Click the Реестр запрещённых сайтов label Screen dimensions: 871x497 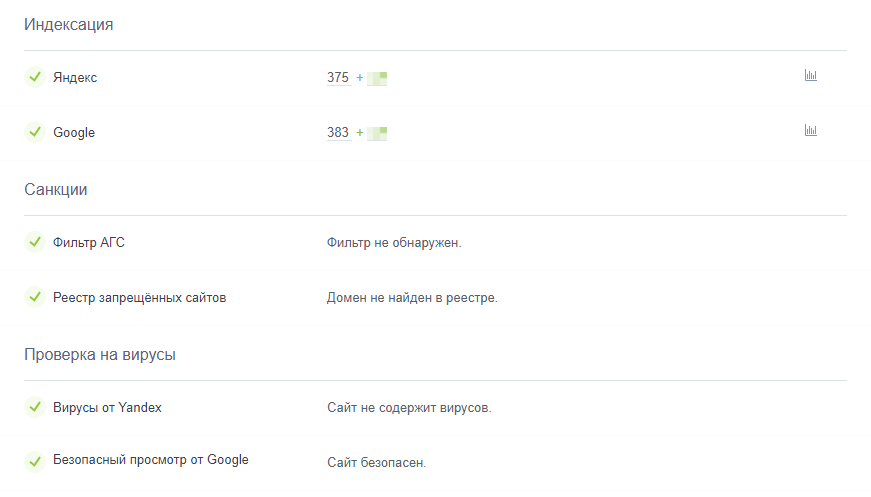(x=139, y=297)
